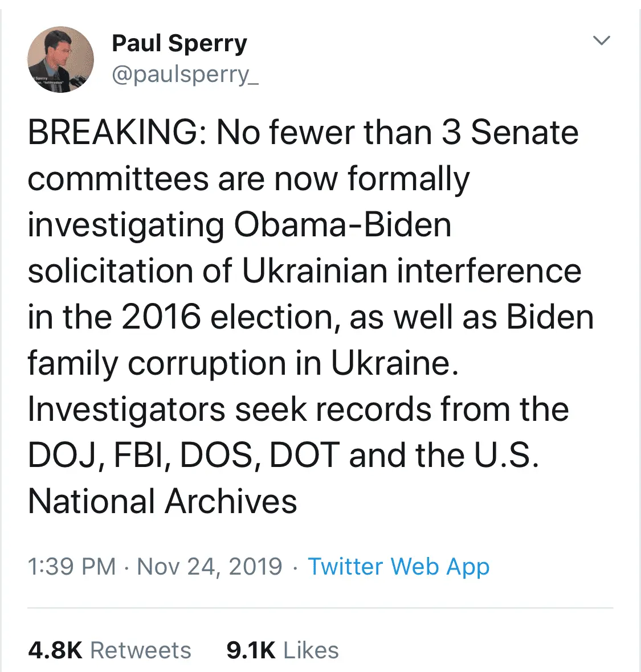This screenshot has width=641, height=672.
Task: Visit the @paulsperry_ handle
Action: point(185,75)
